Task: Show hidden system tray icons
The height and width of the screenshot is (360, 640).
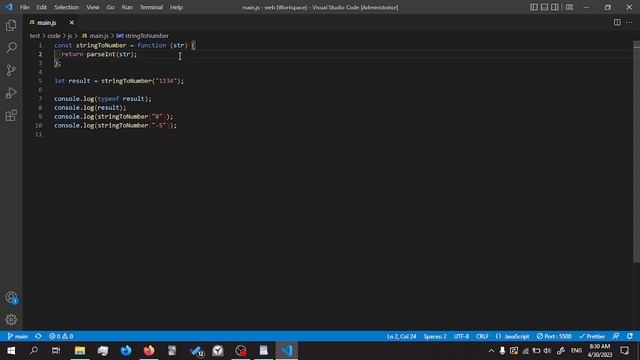Action: [x=491, y=351]
